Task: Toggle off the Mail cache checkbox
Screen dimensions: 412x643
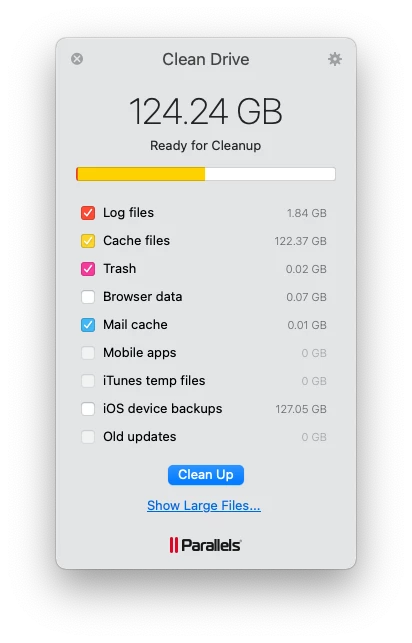Action: click(x=88, y=325)
